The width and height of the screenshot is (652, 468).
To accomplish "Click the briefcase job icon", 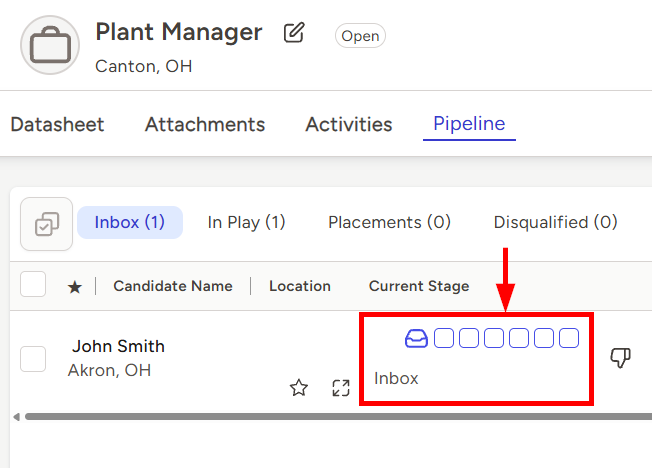I will point(49,44).
